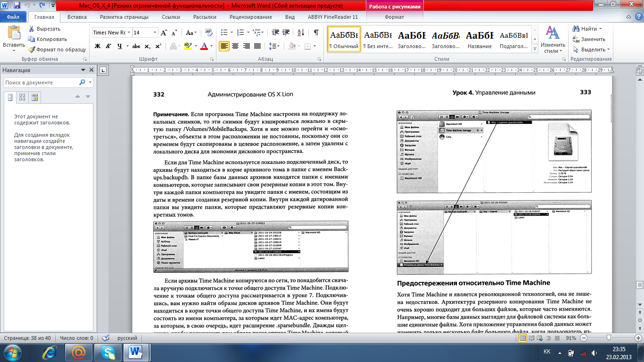The image size is (644, 362).
Task: Apply strikethrough (abc) formatting
Action: 136,46
